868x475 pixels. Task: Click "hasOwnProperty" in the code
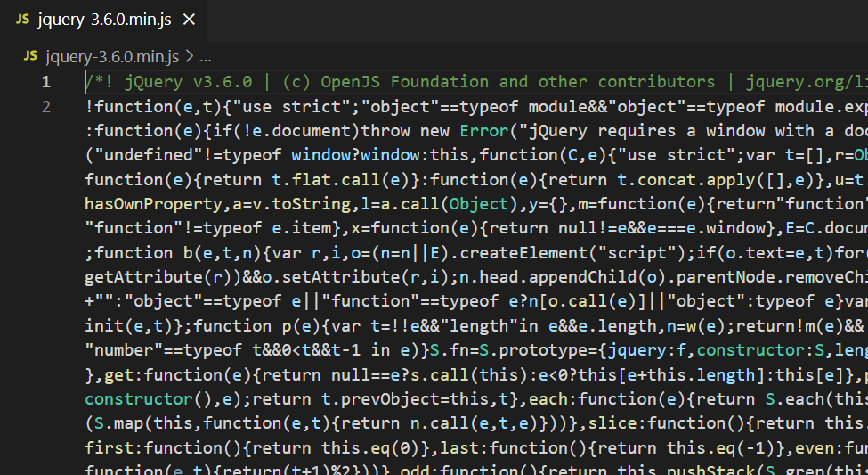coord(154,204)
